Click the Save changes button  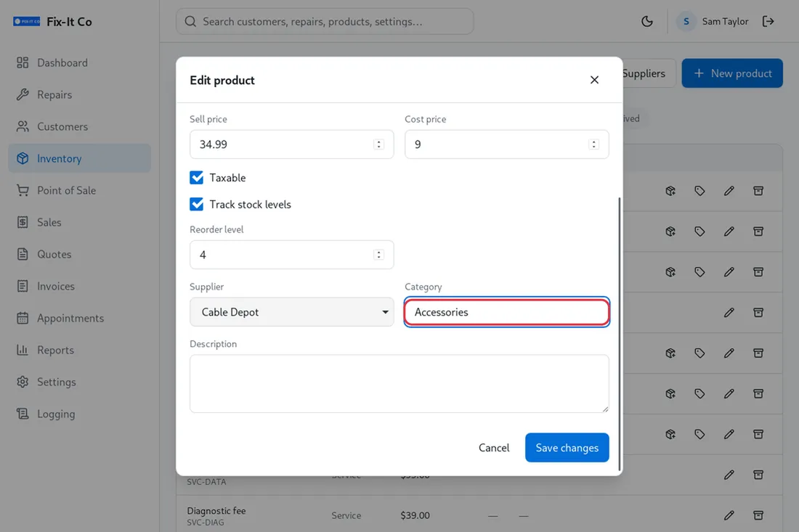(x=567, y=448)
